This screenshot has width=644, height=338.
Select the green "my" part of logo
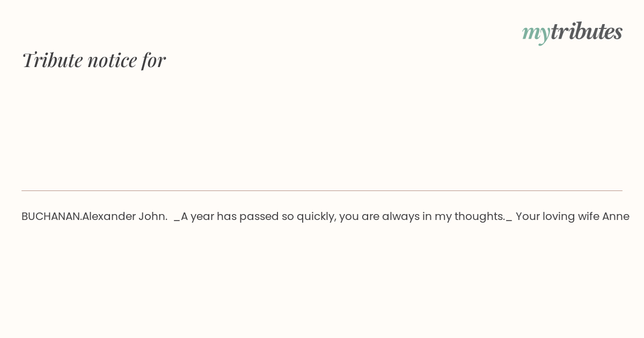point(536,34)
